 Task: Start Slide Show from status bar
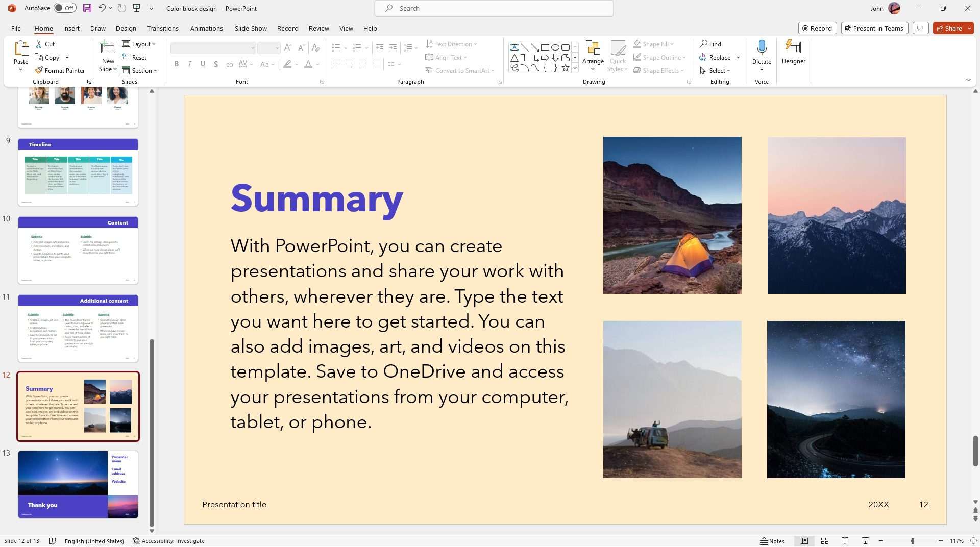[x=865, y=541]
